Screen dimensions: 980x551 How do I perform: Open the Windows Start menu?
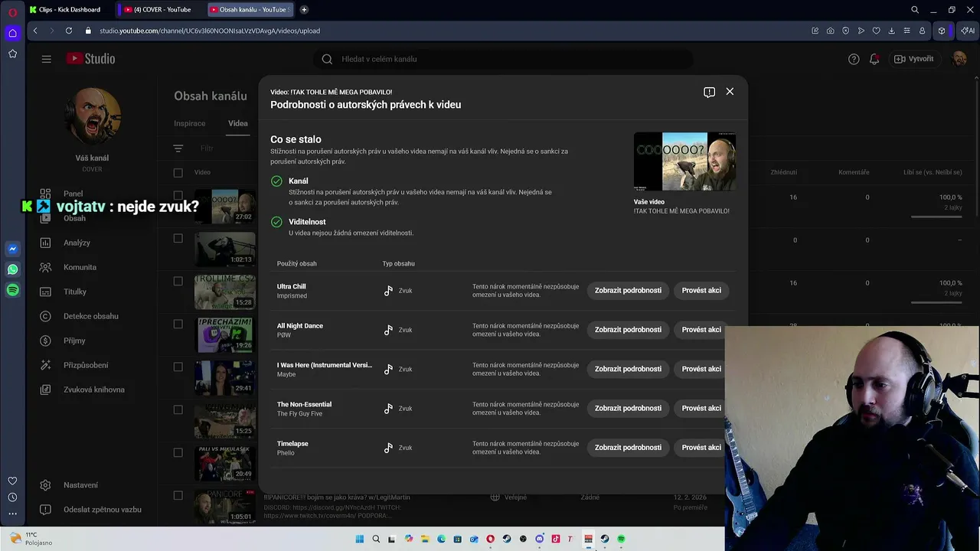[359, 539]
